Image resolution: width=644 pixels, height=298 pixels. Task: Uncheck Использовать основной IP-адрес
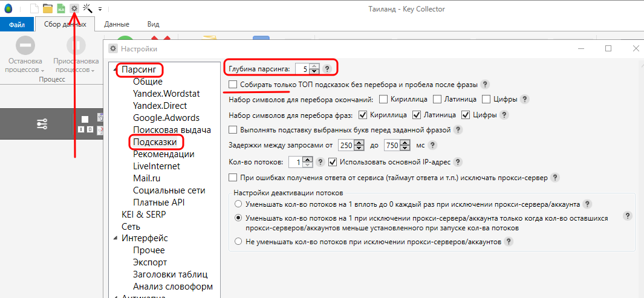(x=332, y=162)
